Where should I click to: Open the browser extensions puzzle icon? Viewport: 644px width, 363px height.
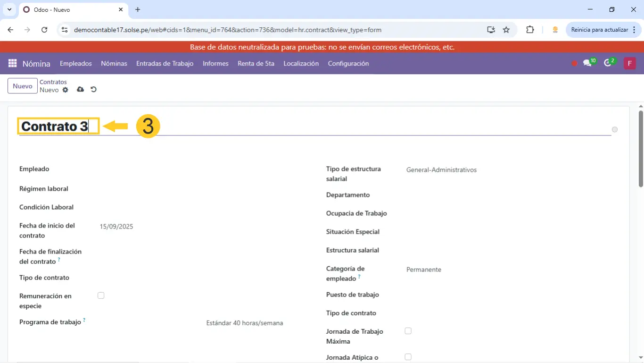(x=530, y=30)
